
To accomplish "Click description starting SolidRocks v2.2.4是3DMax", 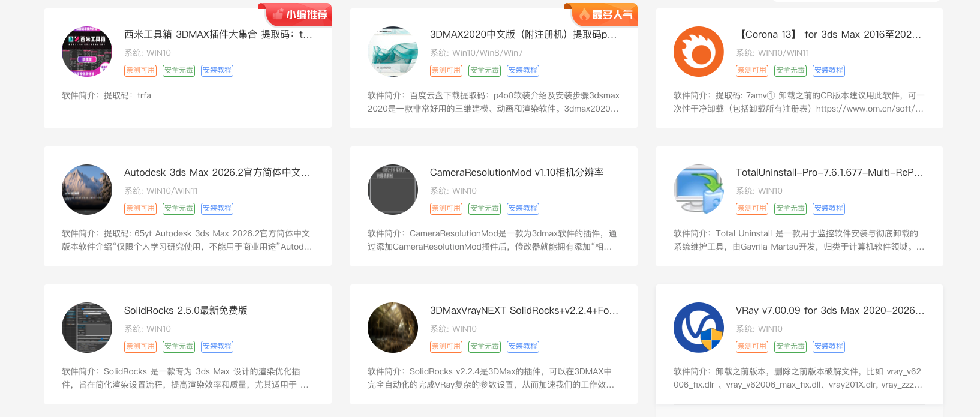I will pos(491,378).
